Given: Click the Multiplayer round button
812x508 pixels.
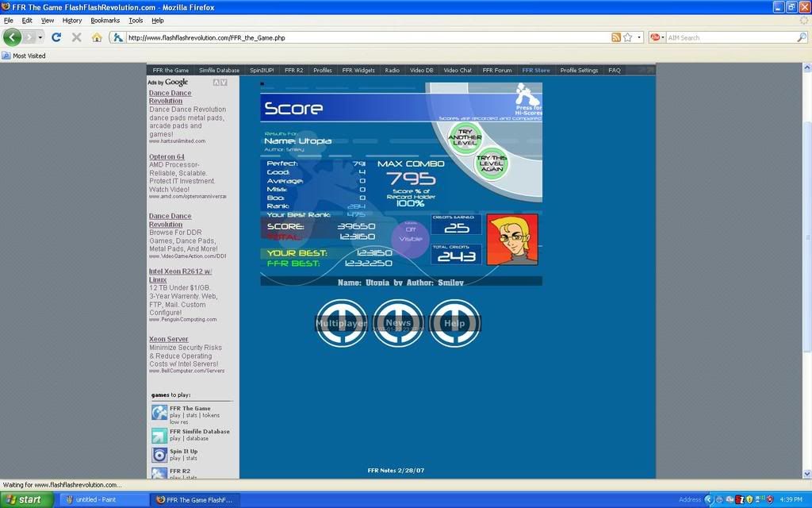Looking at the screenshot, I should [x=341, y=323].
